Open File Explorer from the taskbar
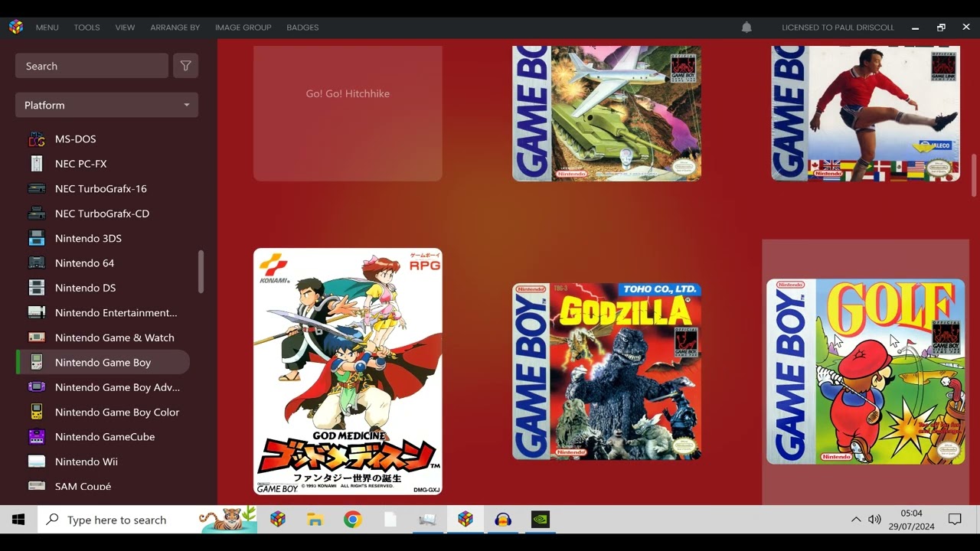 point(315,520)
